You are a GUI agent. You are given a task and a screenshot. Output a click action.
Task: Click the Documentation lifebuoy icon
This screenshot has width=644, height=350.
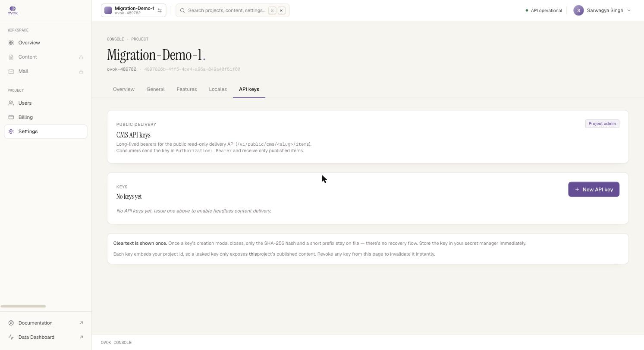(11, 323)
